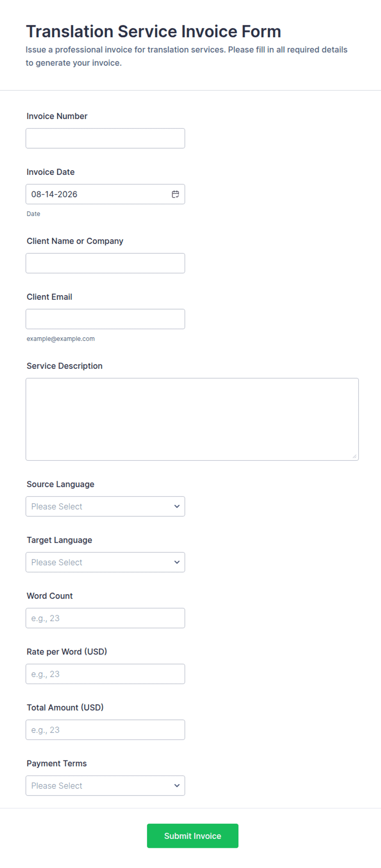Viewport: 381px width, 868px height.
Task: Click the Target Language dropdown chevron
Action: point(177,562)
